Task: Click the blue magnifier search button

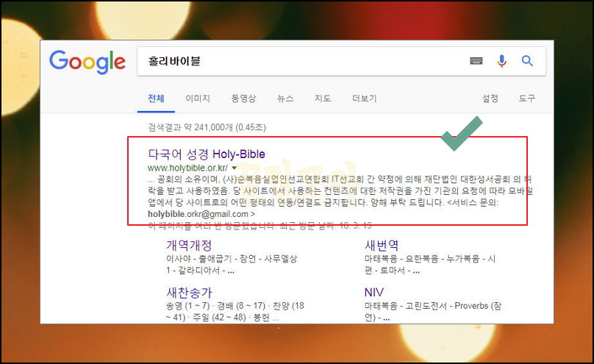Action: pos(527,60)
